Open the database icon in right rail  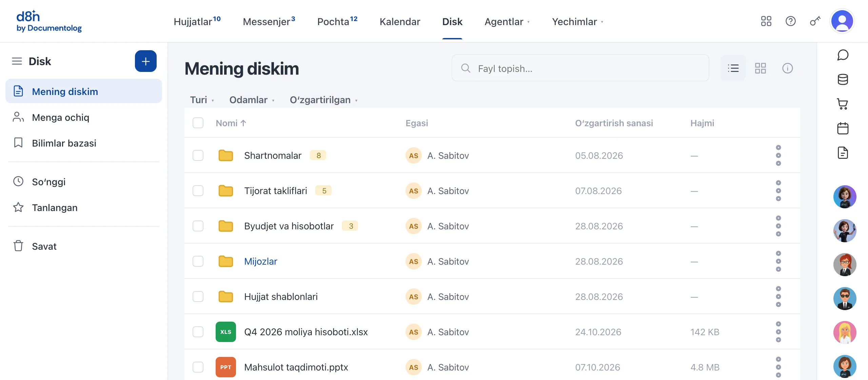tap(843, 79)
